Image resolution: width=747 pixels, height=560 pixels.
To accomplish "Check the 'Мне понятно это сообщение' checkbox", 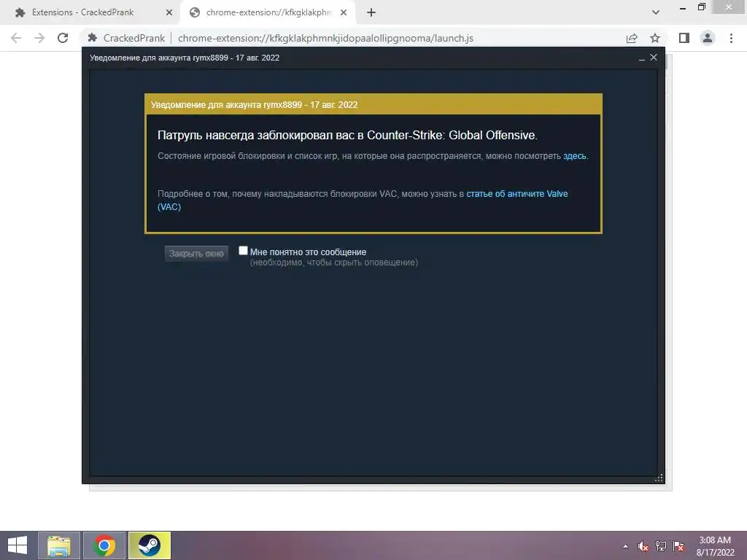I will (x=243, y=251).
